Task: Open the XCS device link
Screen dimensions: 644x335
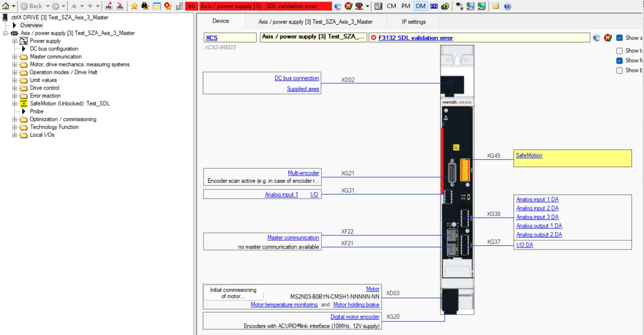Action: tap(212, 38)
